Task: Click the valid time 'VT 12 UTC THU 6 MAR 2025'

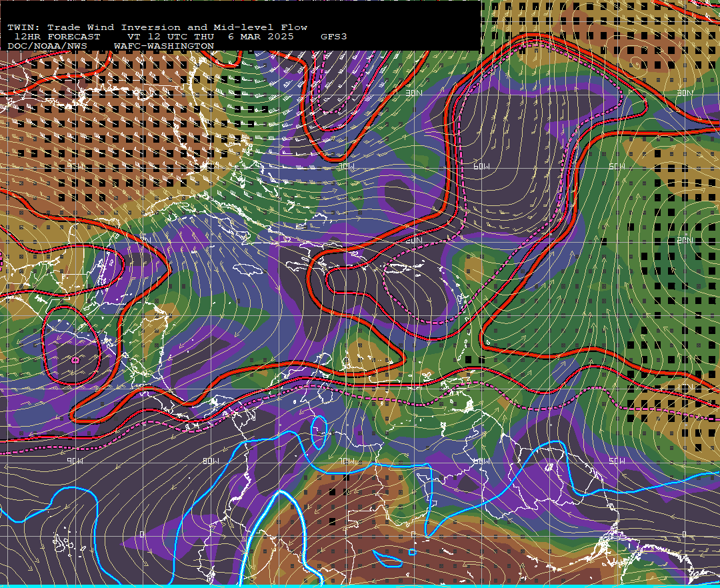Action: pos(210,37)
